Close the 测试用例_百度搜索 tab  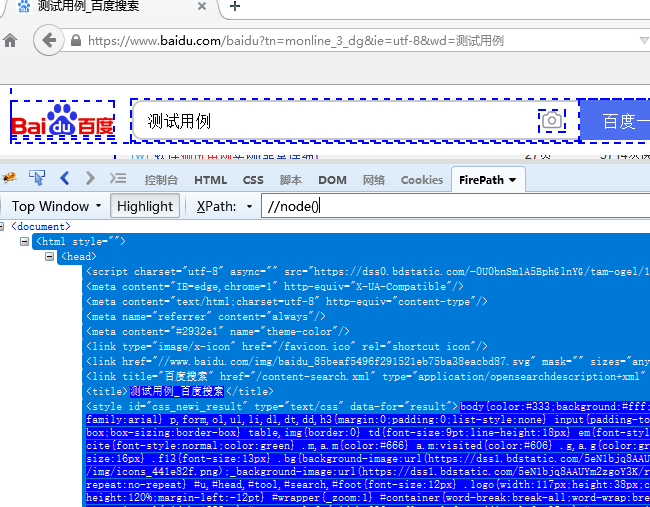pos(202,6)
